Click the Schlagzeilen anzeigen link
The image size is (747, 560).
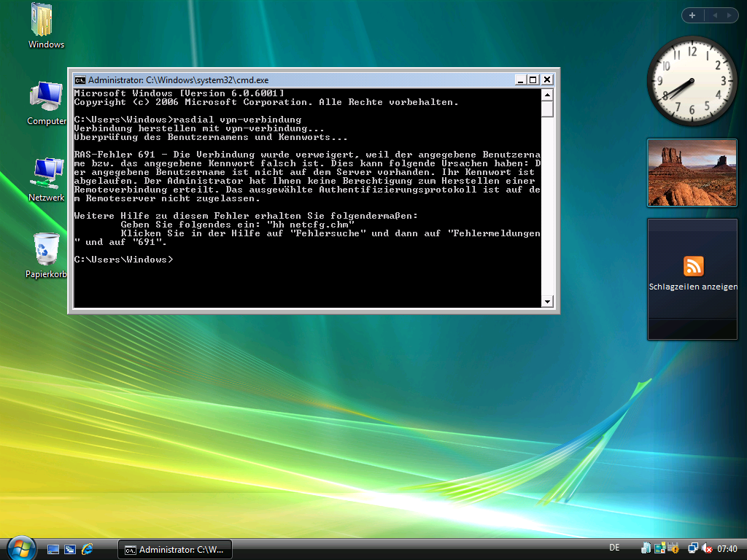(693, 287)
